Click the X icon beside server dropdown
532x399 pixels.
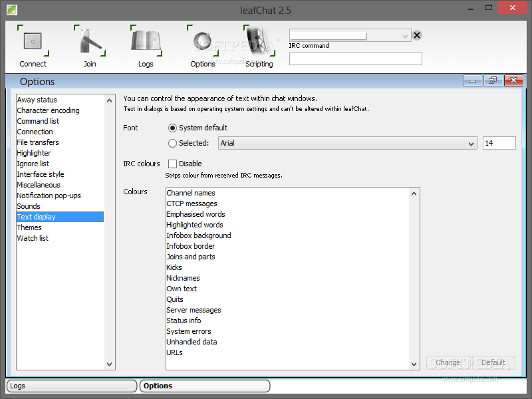click(417, 35)
